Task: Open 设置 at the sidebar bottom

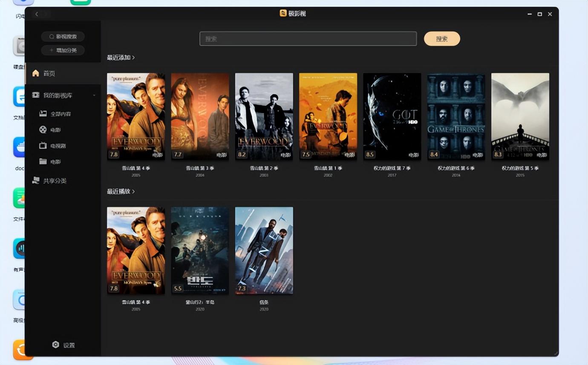Action: click(63, 345)
